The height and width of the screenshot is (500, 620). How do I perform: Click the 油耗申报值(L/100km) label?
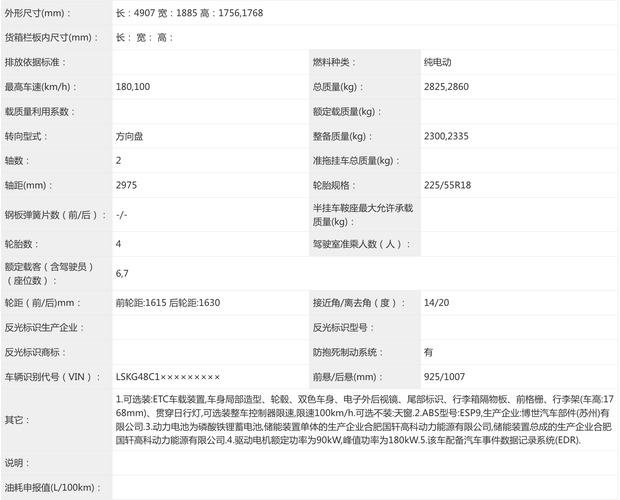(52, 487)
